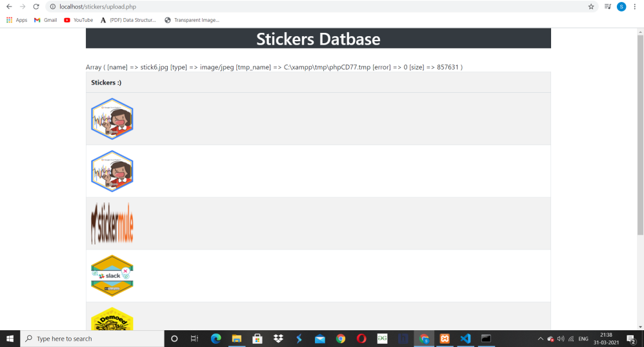Click the 'Type here to search' taskbar box
The height and width of the screenshot is (347, 644).
click(92, 339)
